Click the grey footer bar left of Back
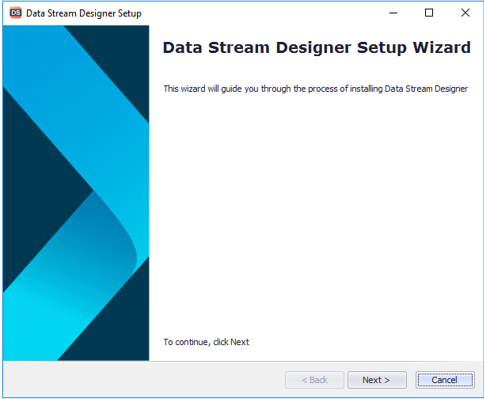 pos(143,380)
